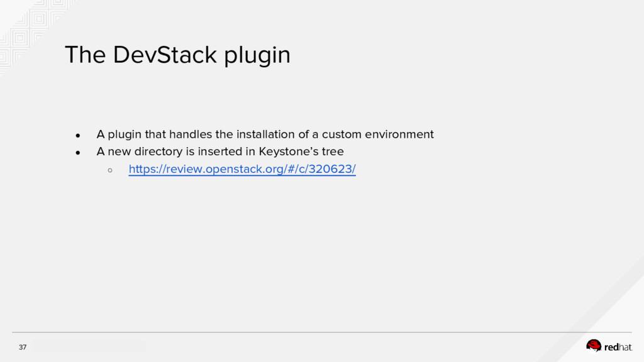Click the bullet dot before "A new directory"
Viewport: 644px width, 362px height.
point(77,152)
